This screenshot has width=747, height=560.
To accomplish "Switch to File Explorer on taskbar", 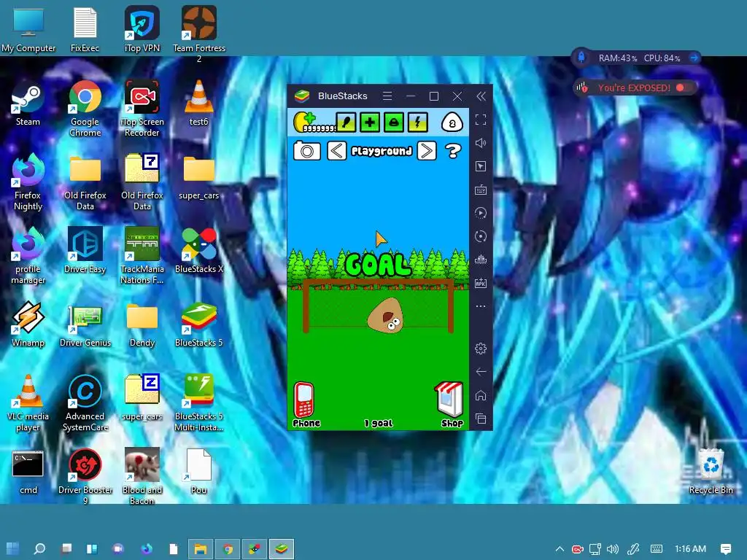I will click(x=200, y=549).
